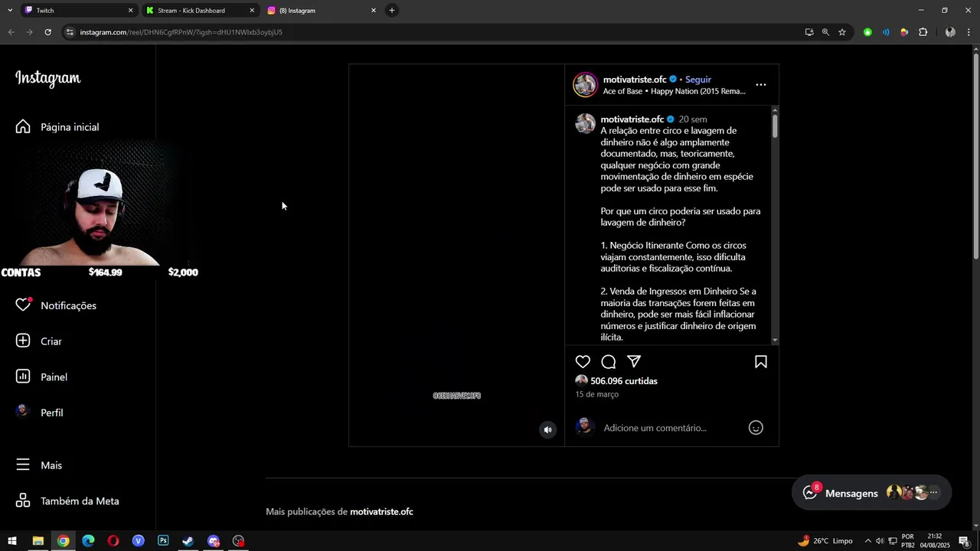Image resolution: width=980 pixels, height=551 pixels.
Task: Open Página inicial in Instagram sidebar
Action: (57, 127)
